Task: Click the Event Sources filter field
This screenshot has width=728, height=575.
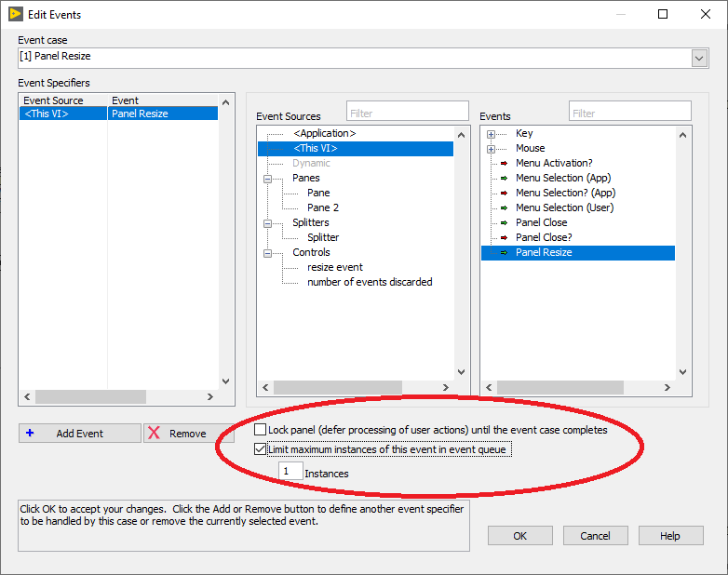Action: coord(407,112)
